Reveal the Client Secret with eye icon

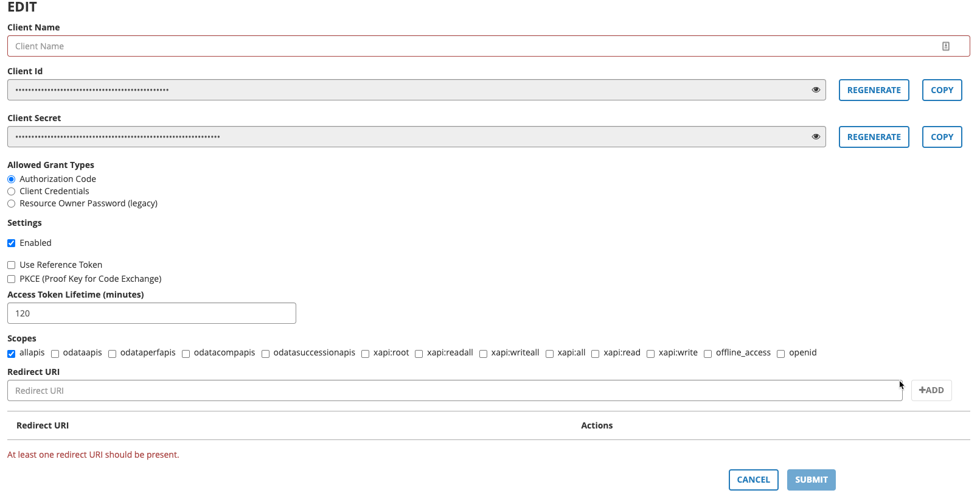click(x=816, y=137)
